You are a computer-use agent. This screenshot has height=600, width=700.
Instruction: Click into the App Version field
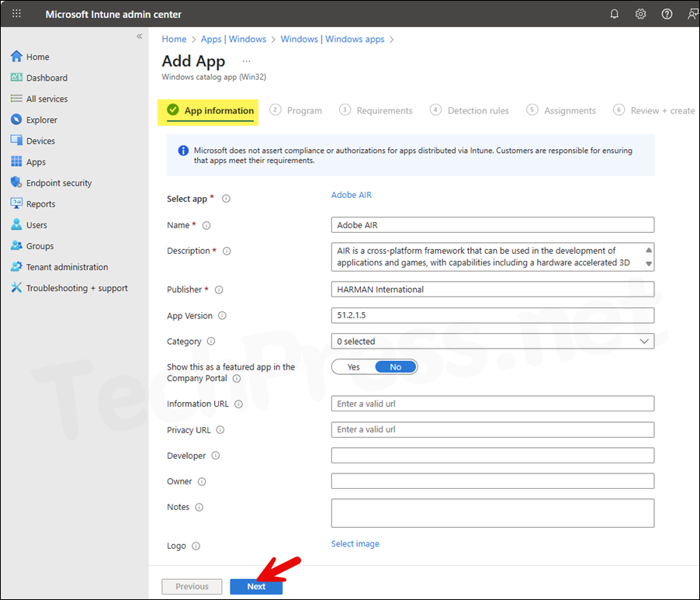click(x=493, y=315)
